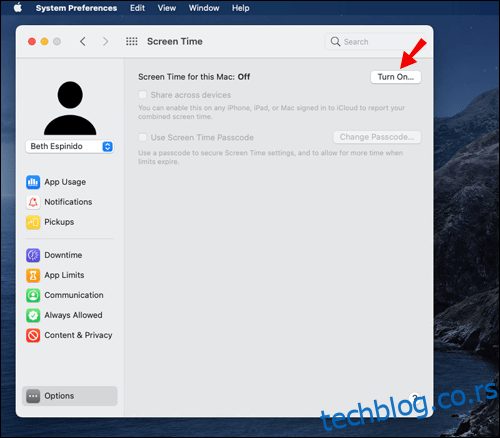This screenshot has width=500, height=438.
Task: Click the Options ellipsis icon
Action: pyautogui.click(x=33, y=396)
